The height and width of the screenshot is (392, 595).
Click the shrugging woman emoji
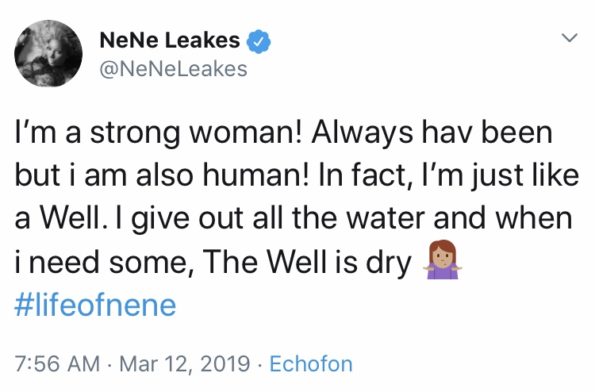tap(442, 260)
